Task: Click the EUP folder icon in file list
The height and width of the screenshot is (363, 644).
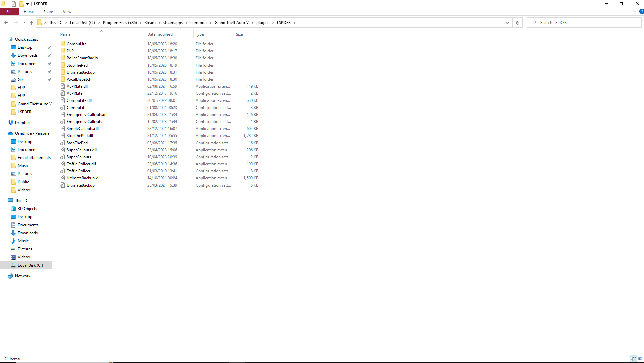Action: pyautogui.click(x=63, y=51)
